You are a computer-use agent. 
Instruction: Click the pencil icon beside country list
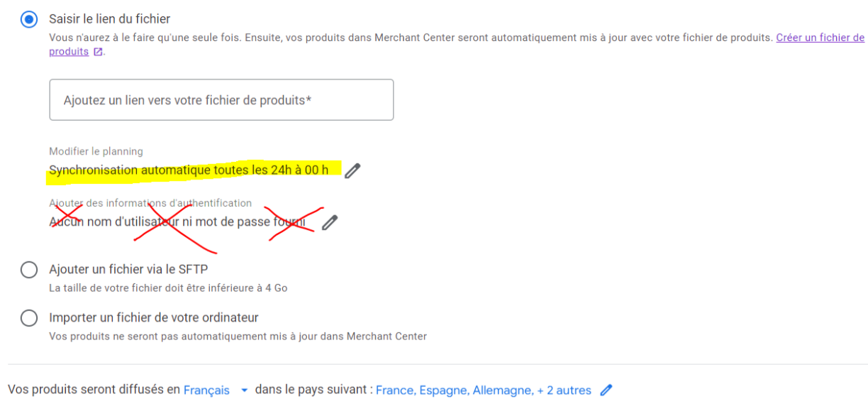pos(606,390)
